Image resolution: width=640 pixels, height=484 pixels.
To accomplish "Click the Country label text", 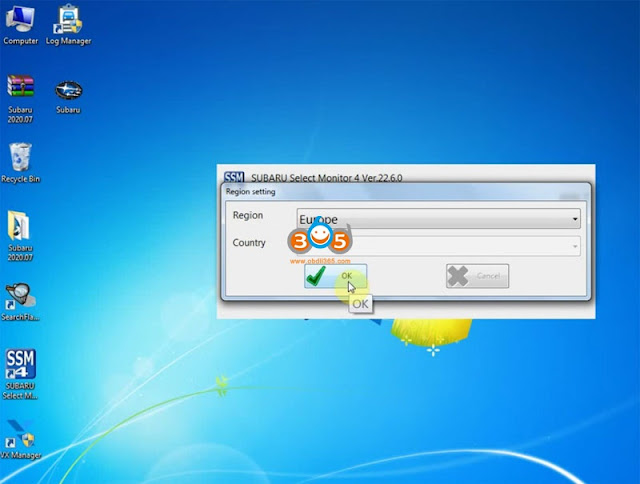I will click(x=249, y=243).
